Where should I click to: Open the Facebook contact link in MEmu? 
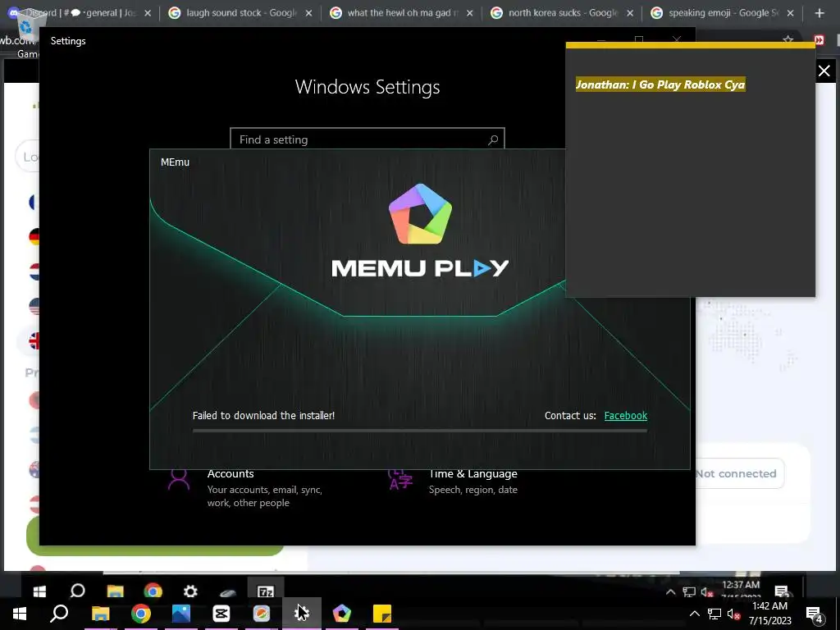626,415
